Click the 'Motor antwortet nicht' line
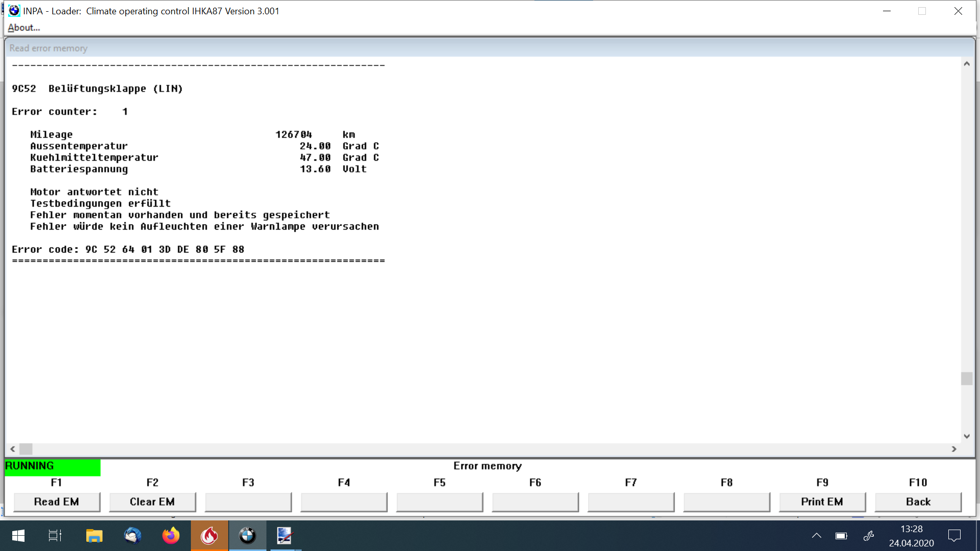 click(94, 192)
